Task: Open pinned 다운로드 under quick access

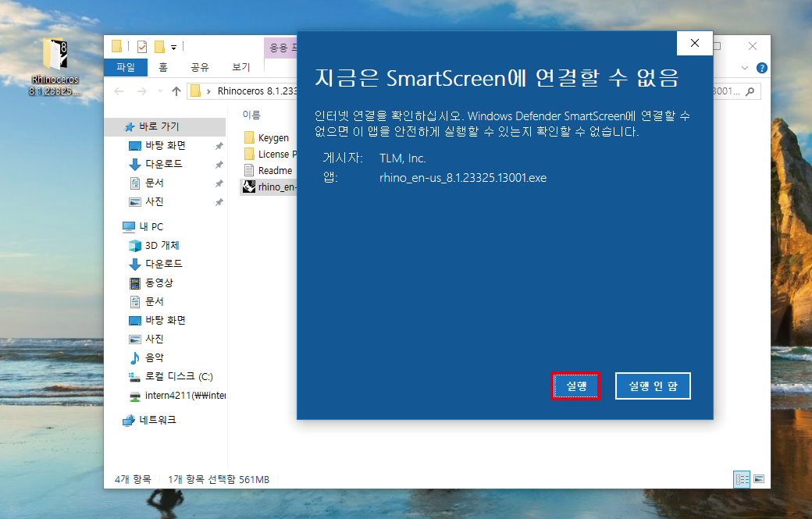Action: [166, 164]
